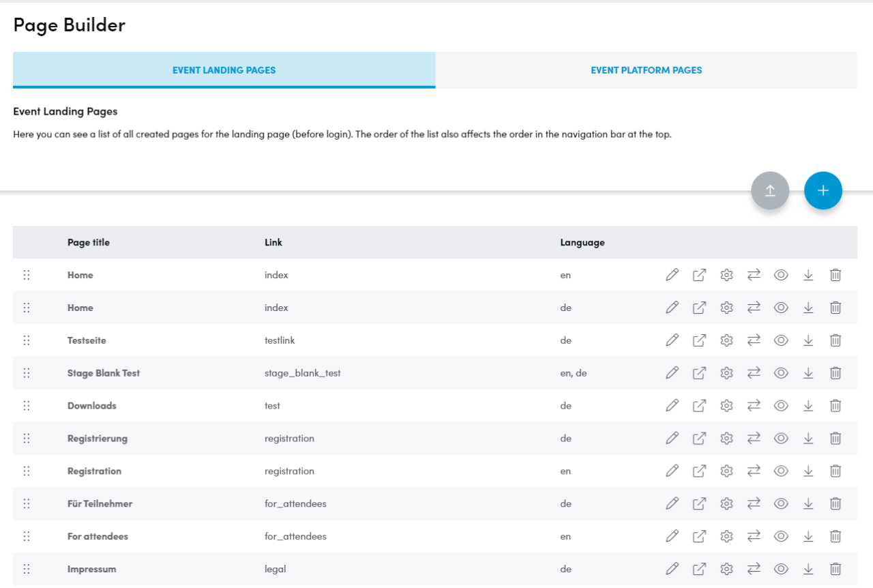Image resolution: width=873 pixels, height=588 pixels.
Task: Click the Registrierung page title
Action: (x=98, y=439)
